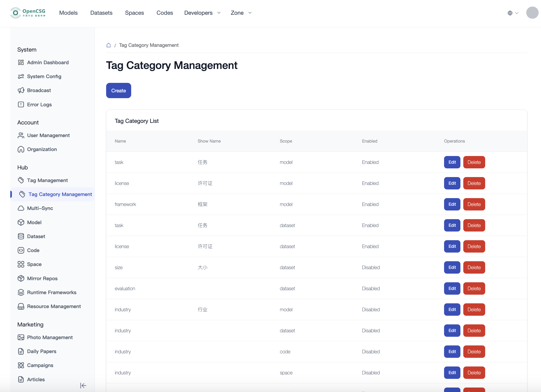Click the home icon in breadcrumb
The image size is (541, 392).
point(109,45)
